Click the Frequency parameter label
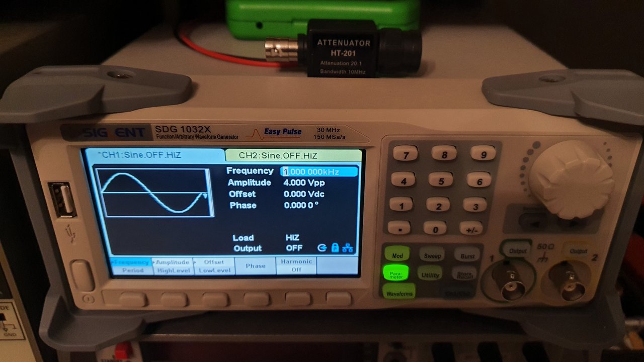The height and width of the screenshot is (362, 644). click(x=250, y=171)
